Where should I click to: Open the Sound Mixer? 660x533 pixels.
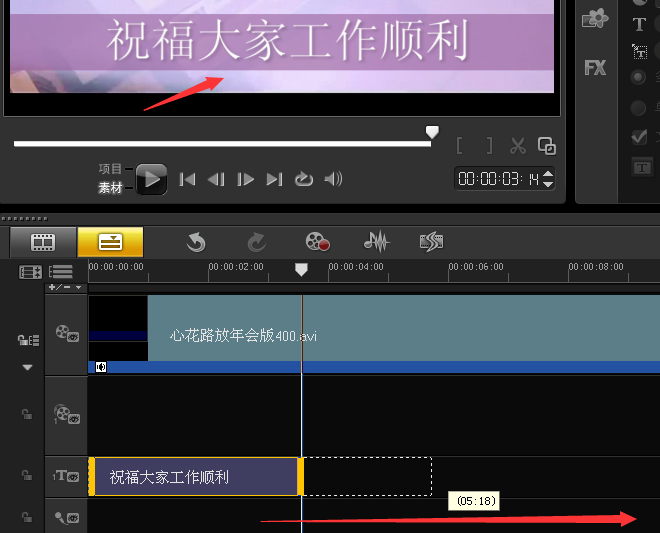tap(377, 242)
